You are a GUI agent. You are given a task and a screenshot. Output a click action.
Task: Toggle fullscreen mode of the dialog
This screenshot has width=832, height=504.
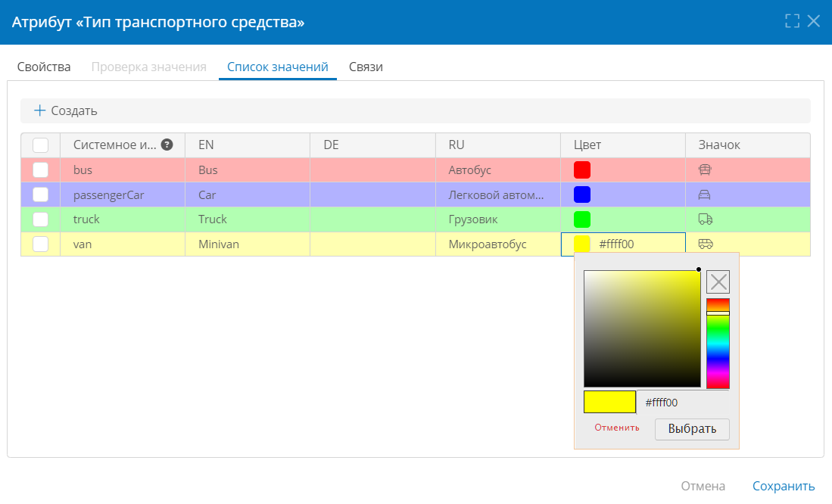[x=792, y=21]
